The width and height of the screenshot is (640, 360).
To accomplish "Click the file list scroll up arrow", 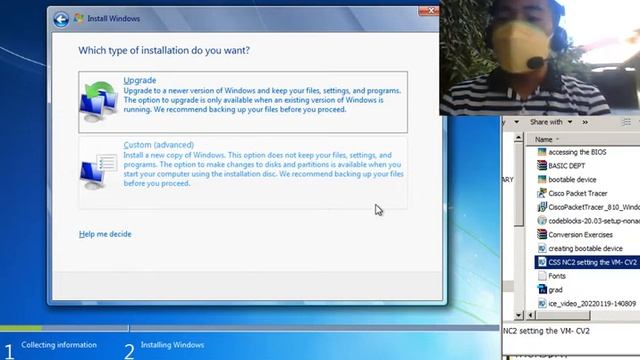I will (x=518, y=138).
